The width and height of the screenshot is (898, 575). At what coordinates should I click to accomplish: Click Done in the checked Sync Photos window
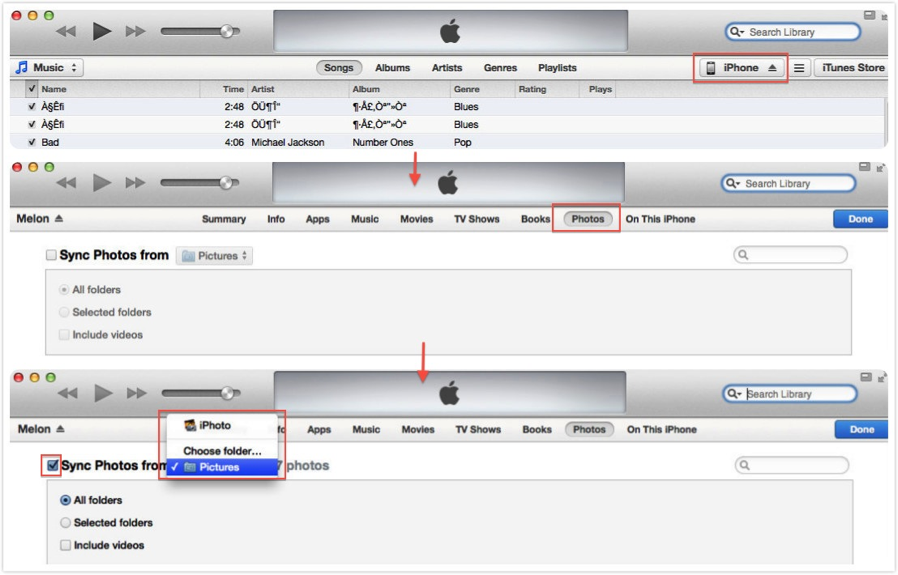coord(861,430)
